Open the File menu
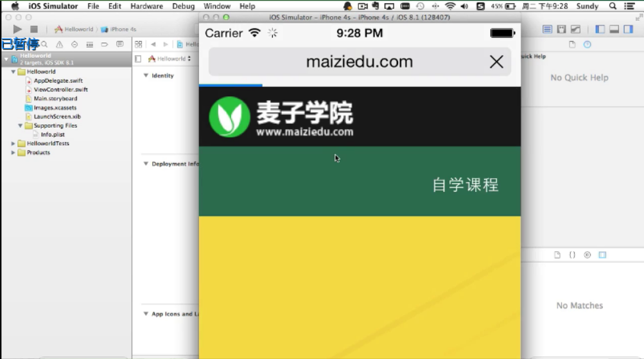The image size is (644, 359). [x=93, y=6]
